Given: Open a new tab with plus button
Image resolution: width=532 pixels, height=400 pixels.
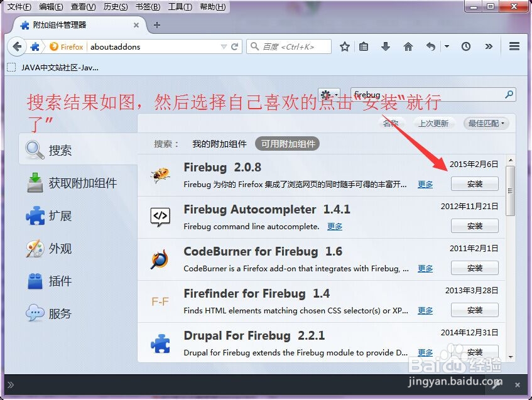Looking at the screenshot, I should pos(157,25).
